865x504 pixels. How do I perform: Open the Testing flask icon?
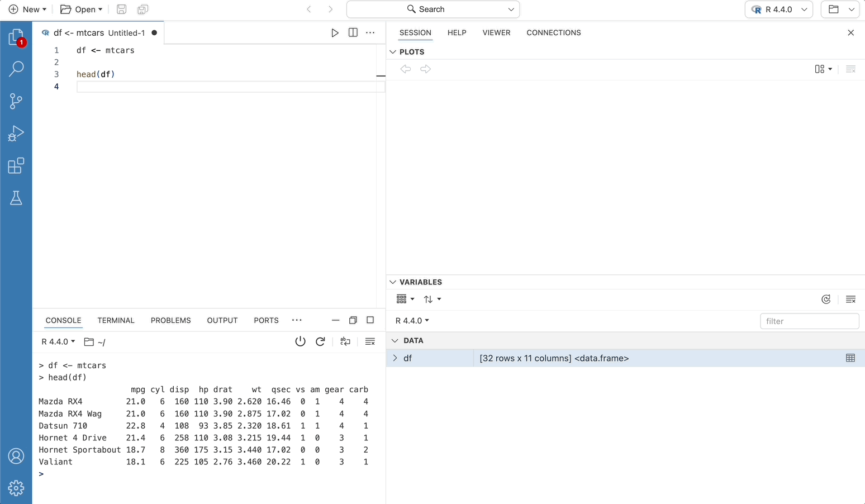pos(16,198)
